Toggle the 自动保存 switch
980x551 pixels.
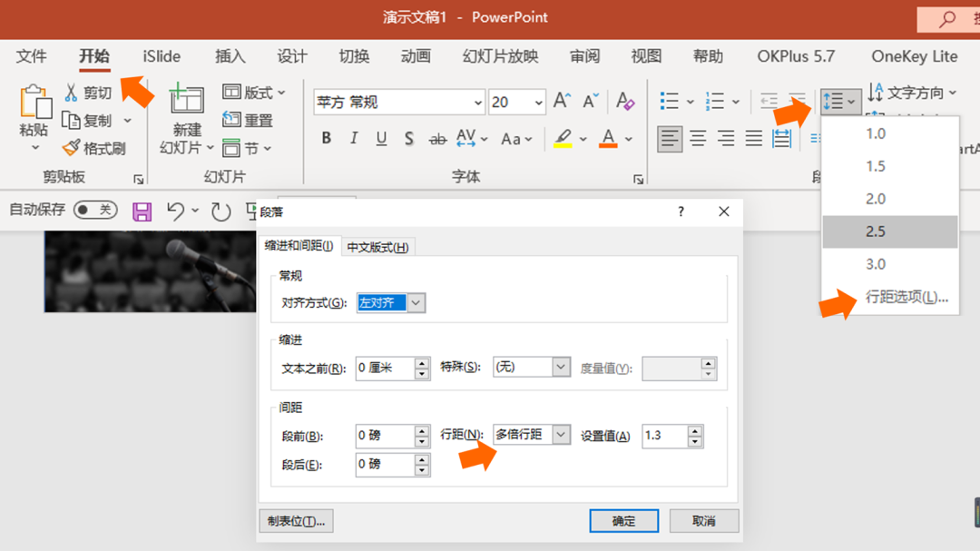96,210
